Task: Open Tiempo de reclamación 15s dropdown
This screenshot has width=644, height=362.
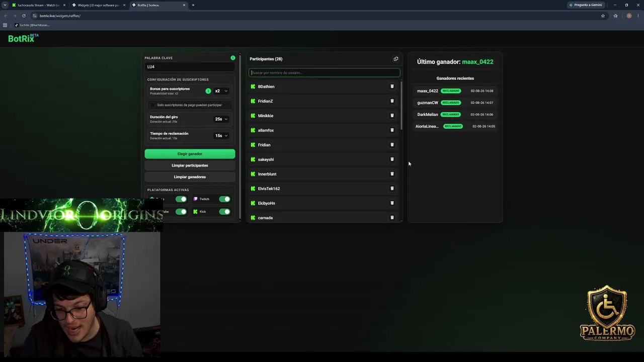Action: pyautogui.click(x=221, y=136)
